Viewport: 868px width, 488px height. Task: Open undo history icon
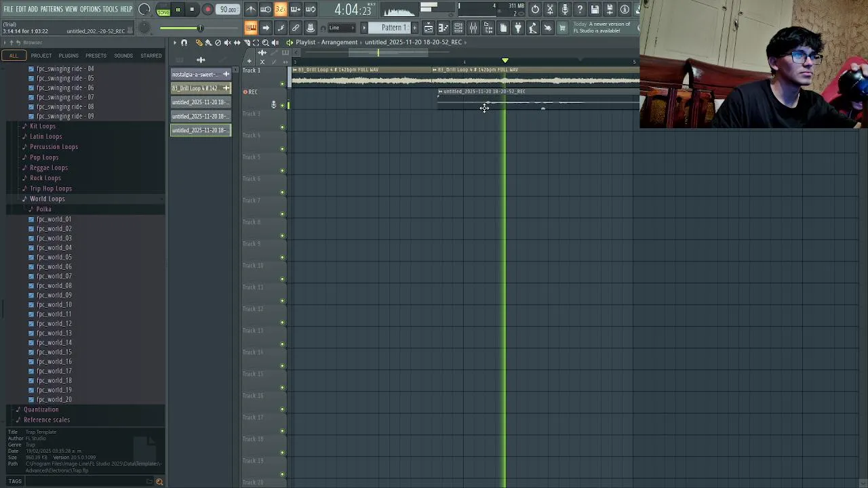[536, 9]
